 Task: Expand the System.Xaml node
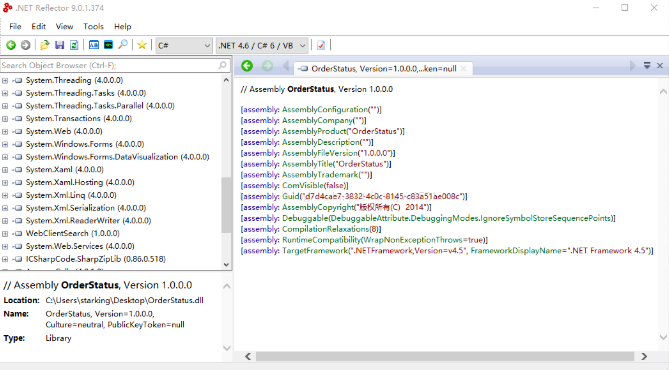pyautogui.click(x=5, y=170)
